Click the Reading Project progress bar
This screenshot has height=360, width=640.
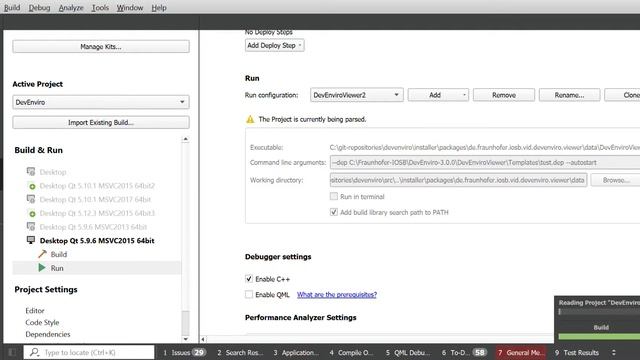pyautogui.click(x=599, y=312)
